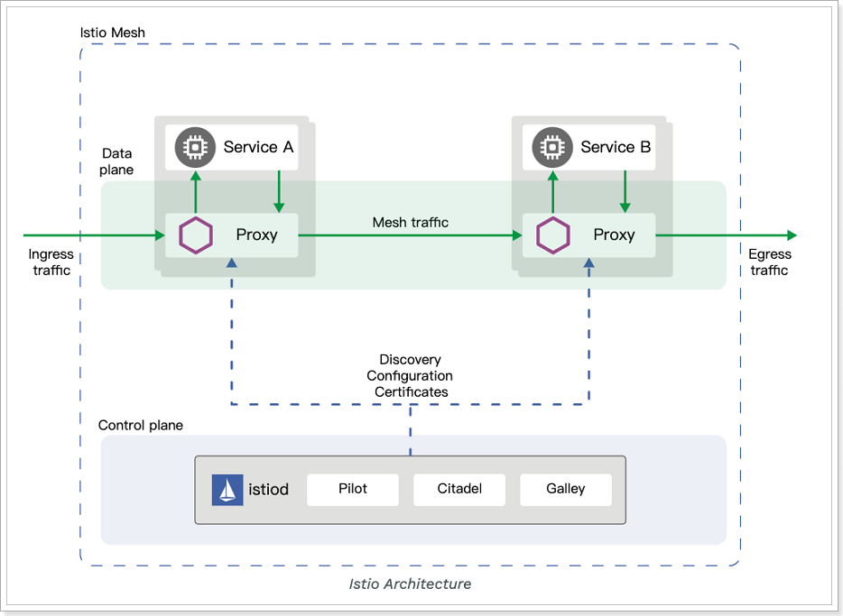843x616 pixels.
Task: Click the 'Service A' label
Action: (x=259, y=147)
